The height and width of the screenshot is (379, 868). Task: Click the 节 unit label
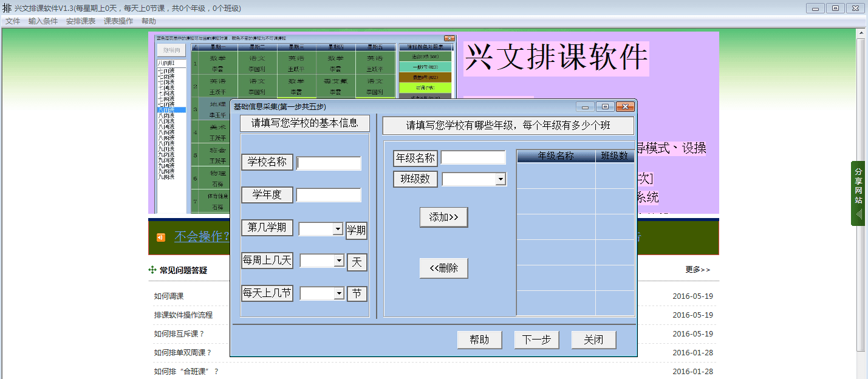click(x=357, y=294)
